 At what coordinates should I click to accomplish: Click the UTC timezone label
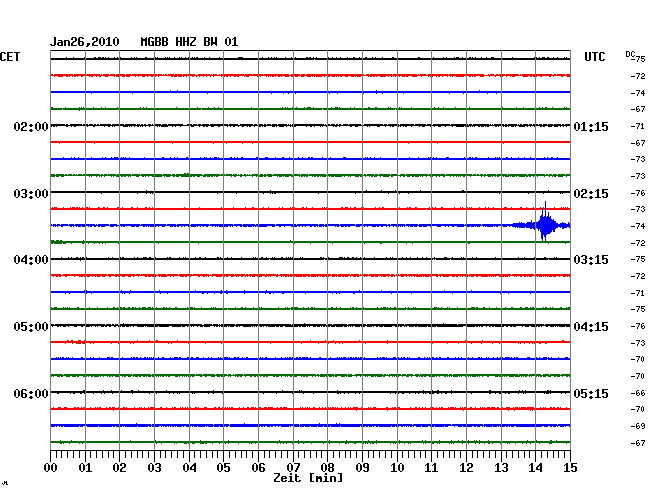point(594,57)
